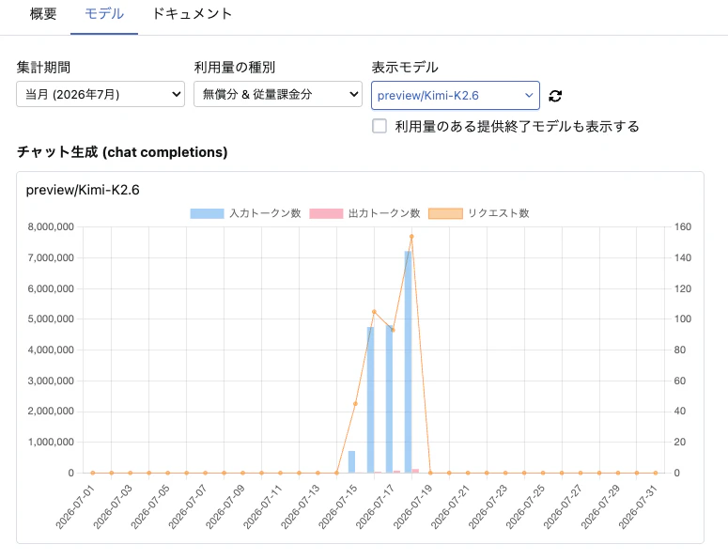The image size is (728, 560).
Task: Click the 2026-07-01 axis label
Action: (75, 506)
